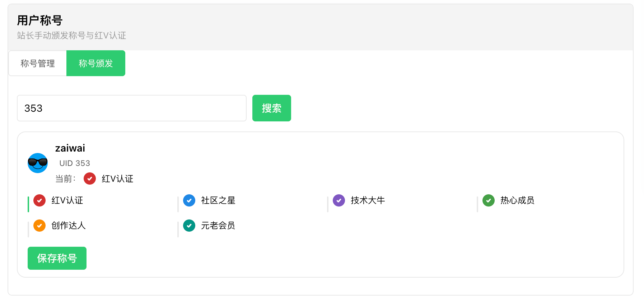Click the red check icon beside 当前
Viewport: 644px width, 306px height.
coord(90,178)
